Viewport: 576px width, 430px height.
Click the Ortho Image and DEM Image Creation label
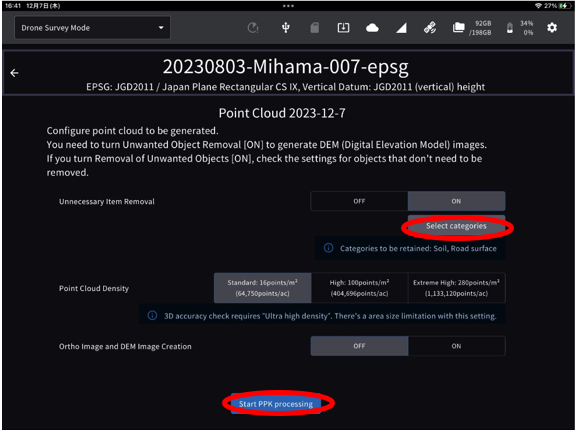coord(125,346)
